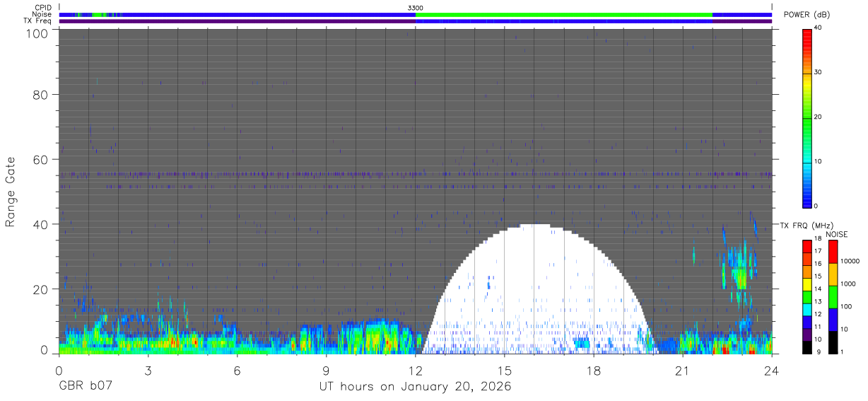Click the TX frequency color bar
868x401 pixels.
(807, 297)
